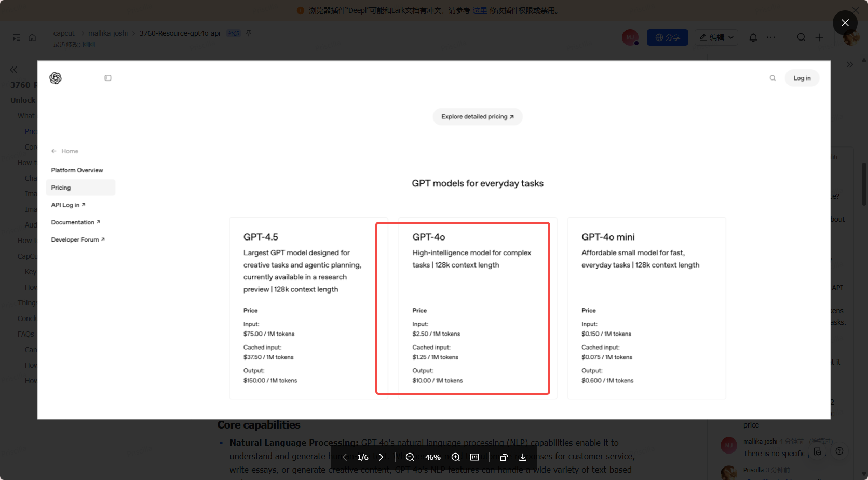The image size is (868, 480).
Task: Open the capcut breadcrumb
Action: (64, 33)
